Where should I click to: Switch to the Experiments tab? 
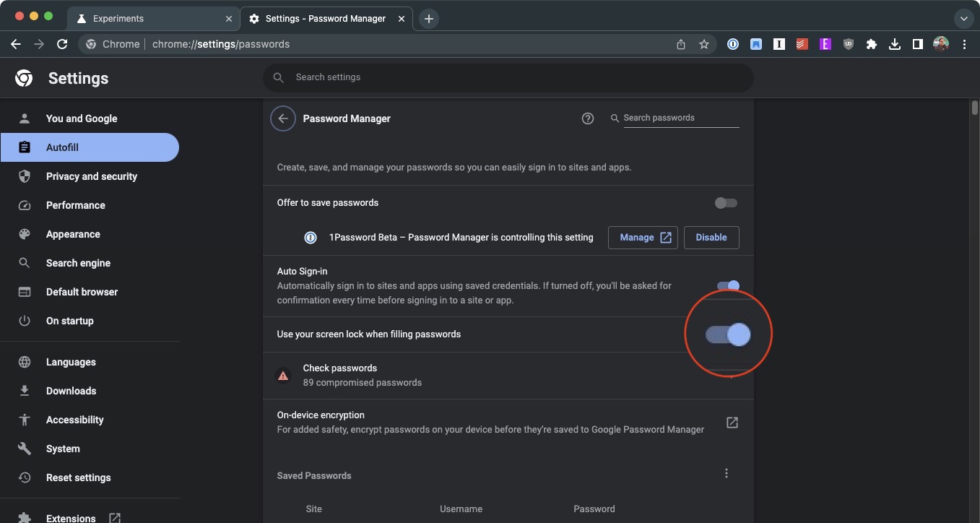[x=153, y=19]
